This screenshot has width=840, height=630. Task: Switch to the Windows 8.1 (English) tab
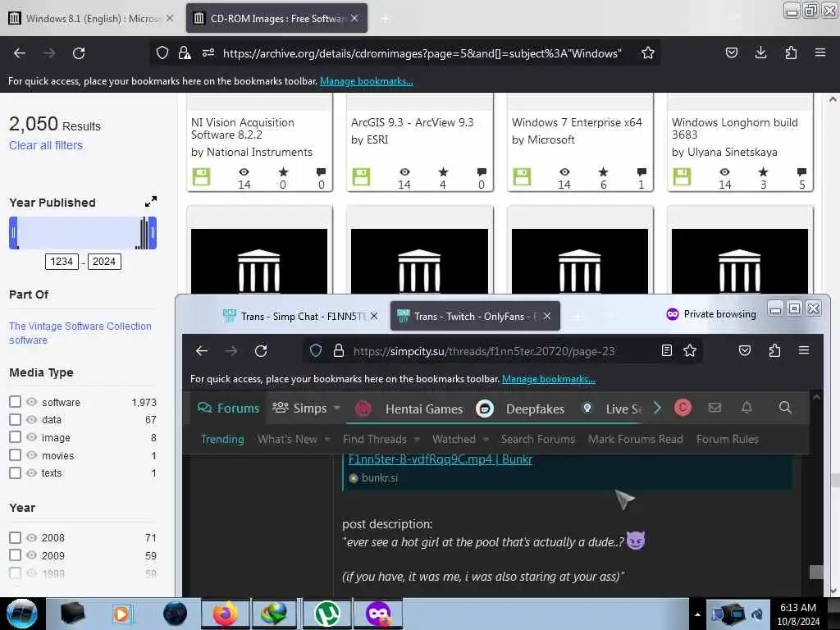pos(90,18)
